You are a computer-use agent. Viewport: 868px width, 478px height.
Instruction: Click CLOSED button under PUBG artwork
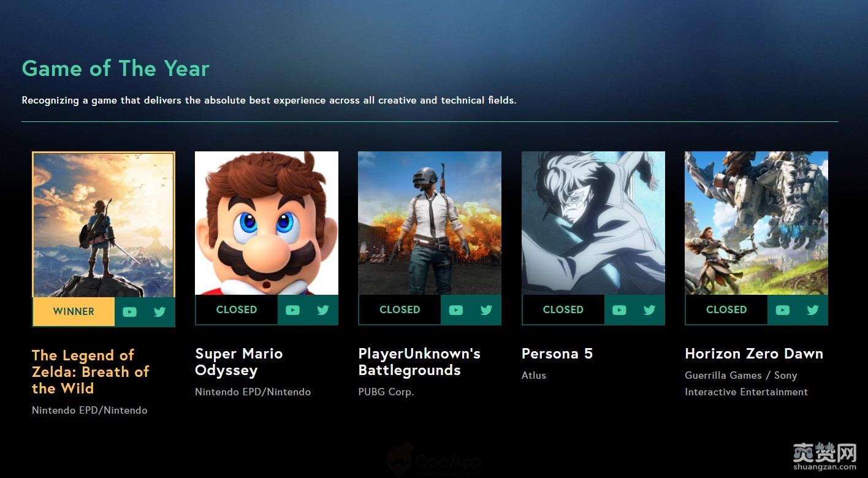(x=400, y=310)
